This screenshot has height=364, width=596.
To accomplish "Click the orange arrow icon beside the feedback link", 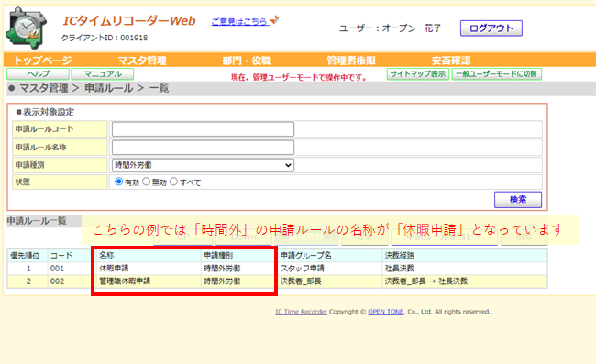I will point(274,20).
